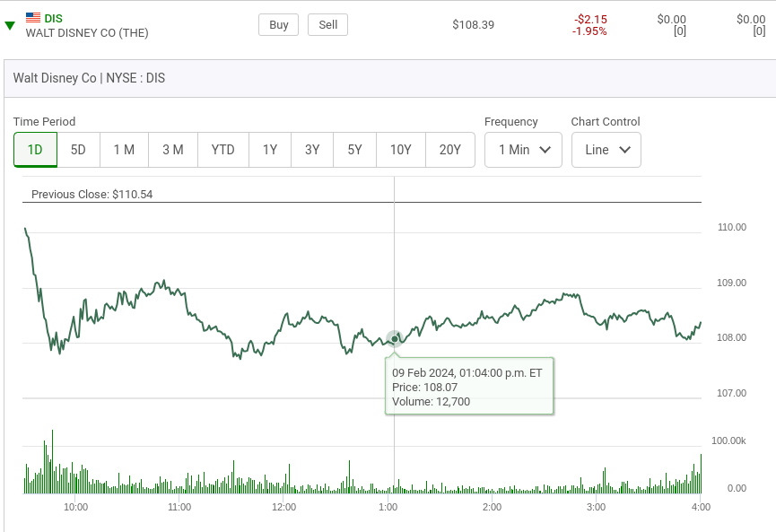Click the Buy button for DIS
The width and height of the screenshot is (776, 532).
(x=279, y=25)
